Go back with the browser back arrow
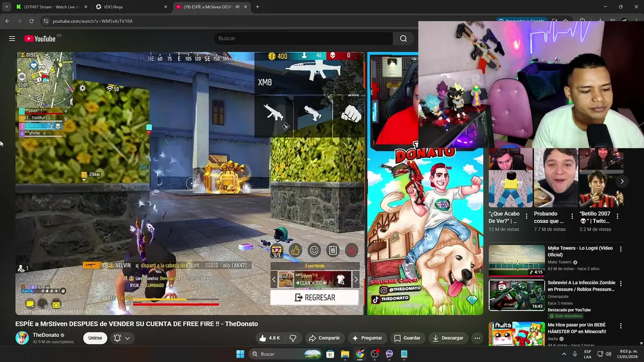Viewport: 644px width, 362px height. coord(7,21)
